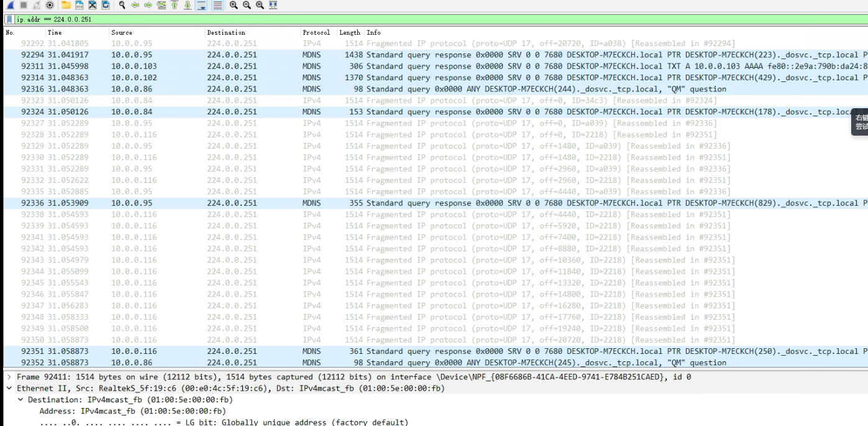This screenshot has width=868, height=426.
Task: Collapse the Ethernet II tree node
Action: tap(9, 388)
